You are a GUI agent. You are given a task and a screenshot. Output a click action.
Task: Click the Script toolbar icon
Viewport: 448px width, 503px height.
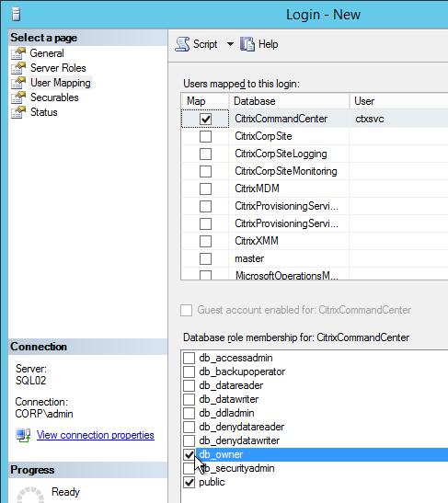click(182, 44)
